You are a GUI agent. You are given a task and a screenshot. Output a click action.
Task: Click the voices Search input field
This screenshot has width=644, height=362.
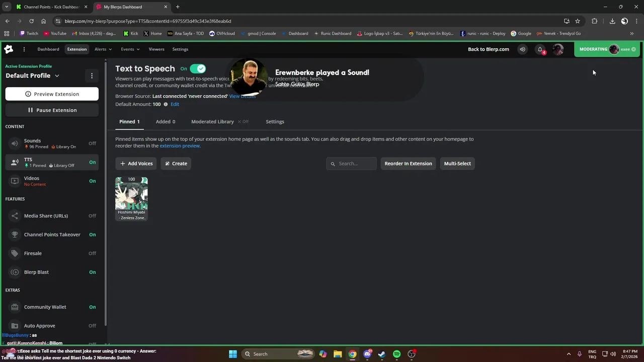pyautogui.click(x=351, y=163)
